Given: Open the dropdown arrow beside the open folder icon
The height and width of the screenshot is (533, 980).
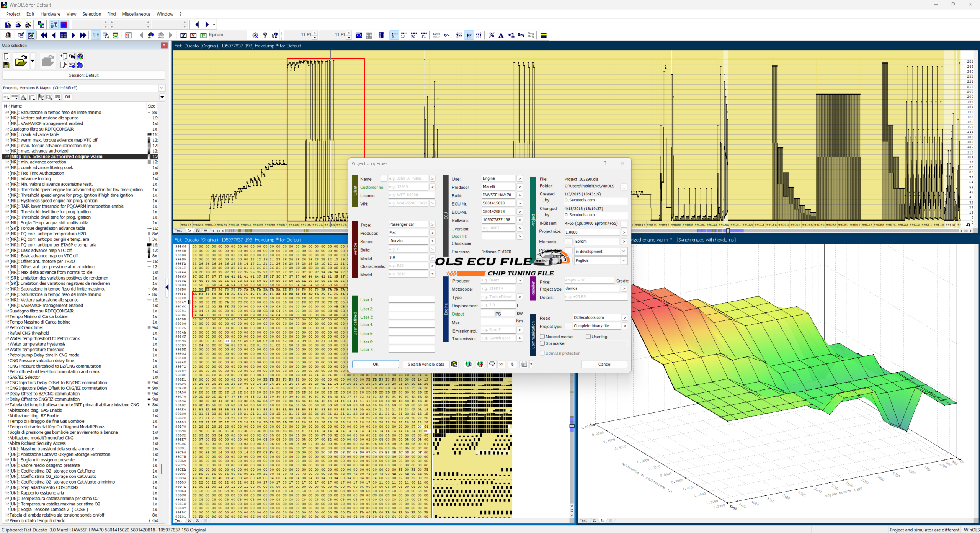Looking at the screenshot, I should [x=33, y=61].
